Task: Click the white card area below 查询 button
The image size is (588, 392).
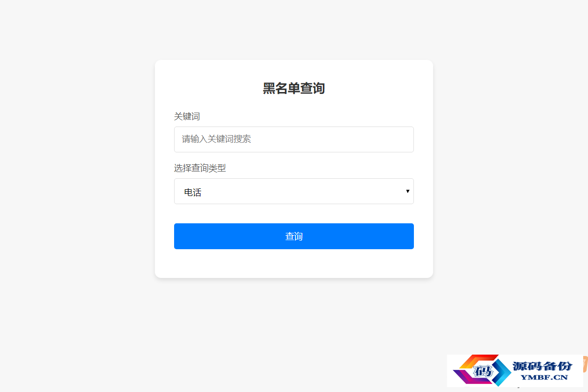Action: point(294,263)
